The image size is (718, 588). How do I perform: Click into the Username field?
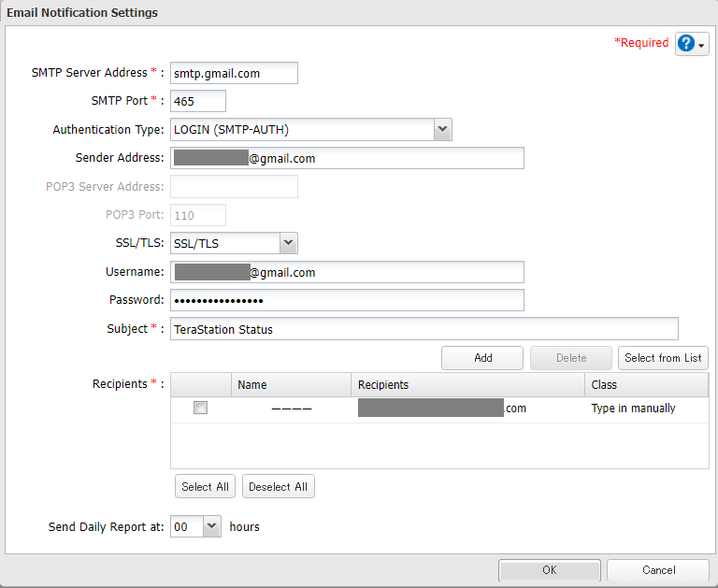[x=347, y=272]
